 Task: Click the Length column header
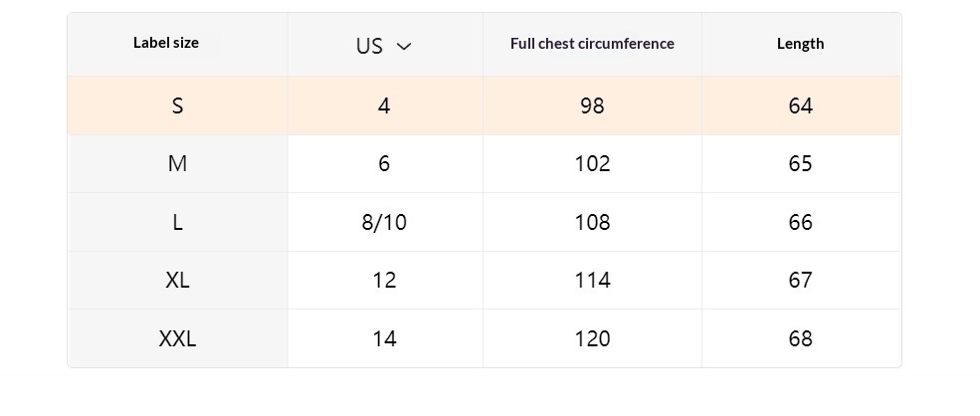pyautogui.click(x=800, y=44)
